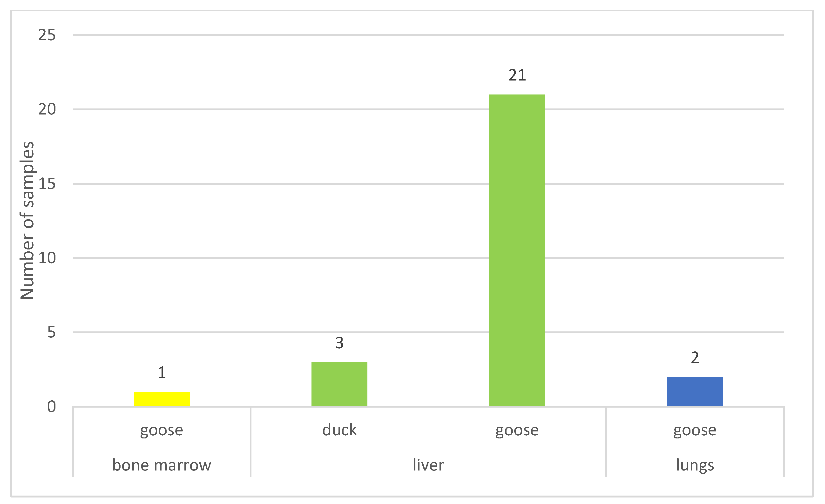Image resolution: width=825 pixels, height=504 pixels.
Task: Select the blue lungs goose bar
Action: click(x=695, y=391)
